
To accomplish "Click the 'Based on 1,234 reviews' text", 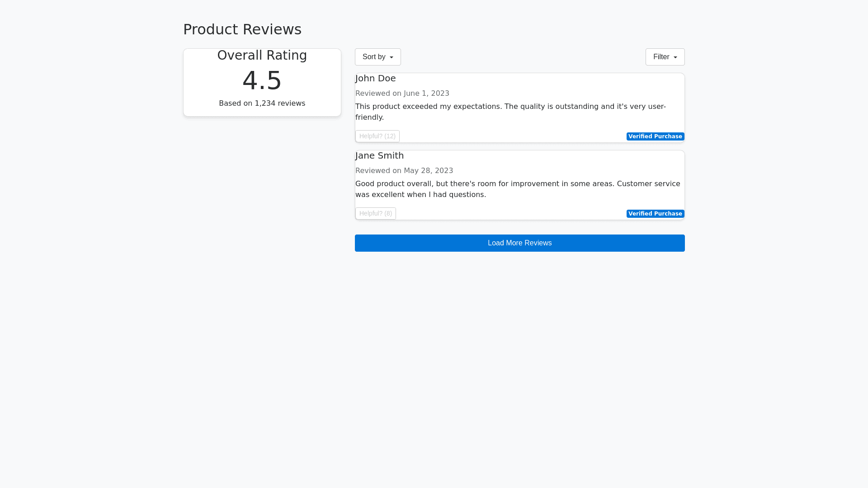I will 262,103.
